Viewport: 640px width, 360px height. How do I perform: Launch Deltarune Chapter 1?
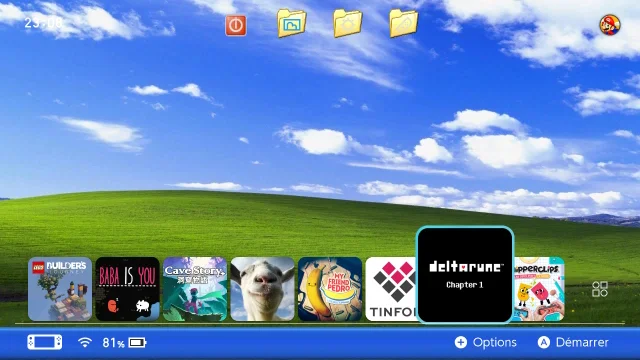pos(465,275)
